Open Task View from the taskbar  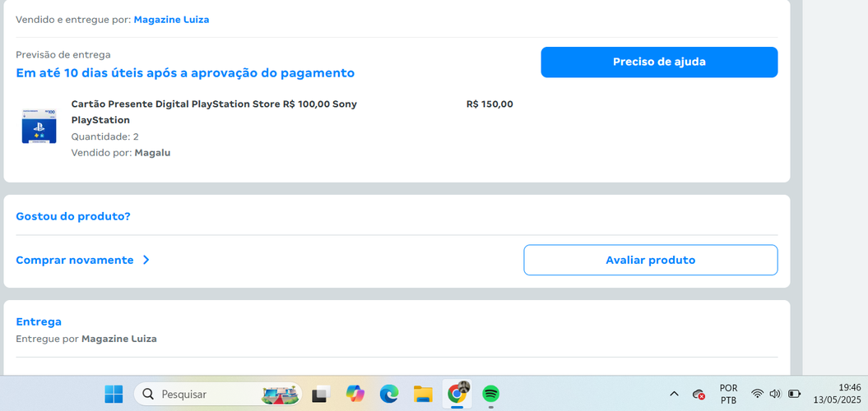pos(320,395)
